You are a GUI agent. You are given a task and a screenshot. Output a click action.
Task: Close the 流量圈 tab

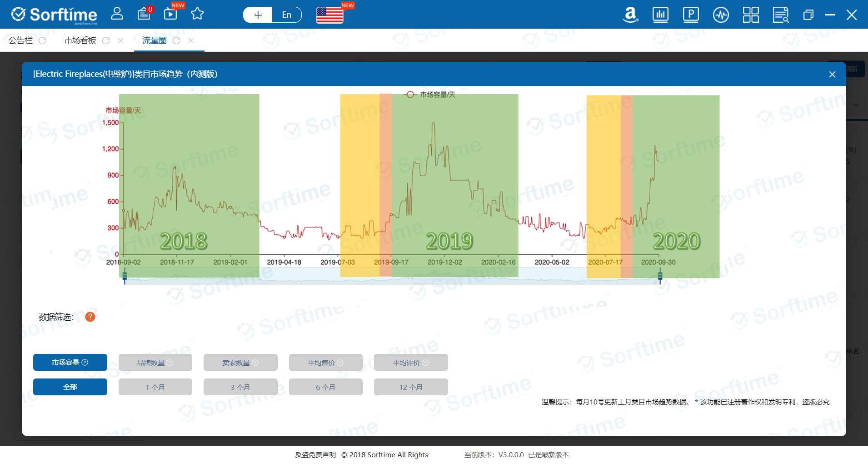click(x=191, y=40)
